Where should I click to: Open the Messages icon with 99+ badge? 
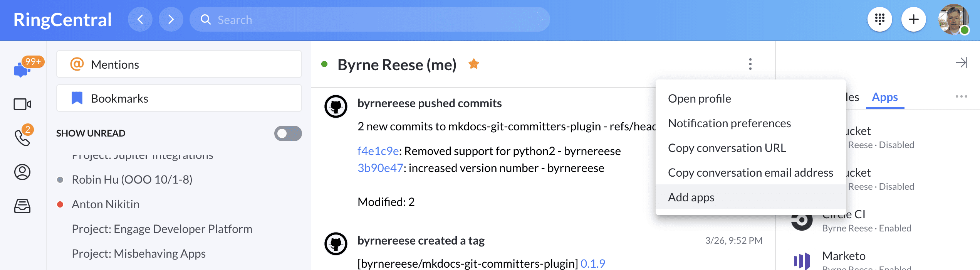click(22, 69)
